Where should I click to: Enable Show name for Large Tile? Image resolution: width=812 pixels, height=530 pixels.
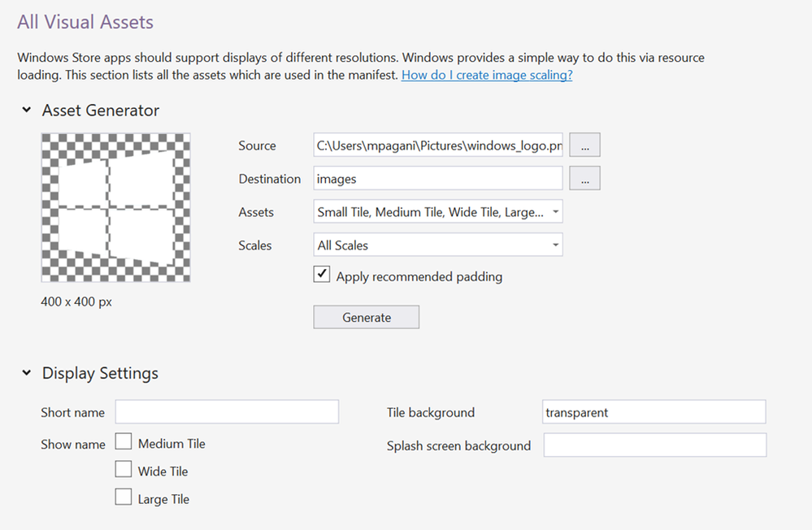click(x=124, y=497)
